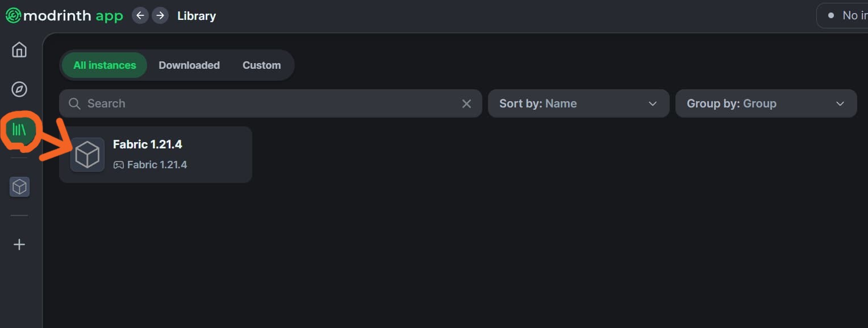Open the Discover compass icon
Screen dimensions: 868x328
coord(19,89)
